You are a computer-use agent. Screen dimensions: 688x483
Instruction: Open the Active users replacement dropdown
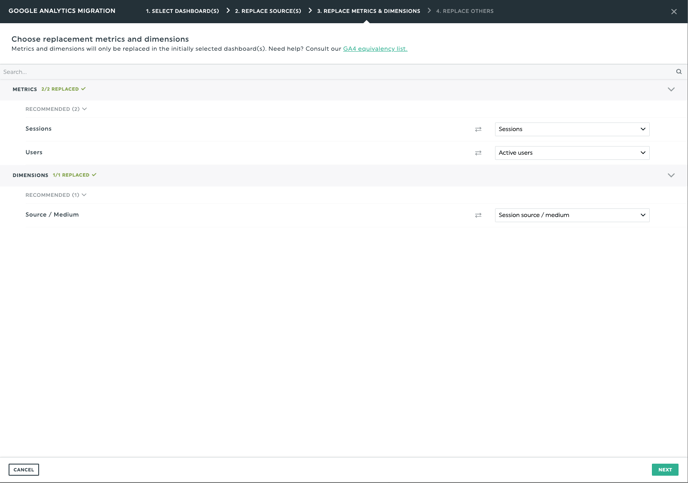[572, 153]
